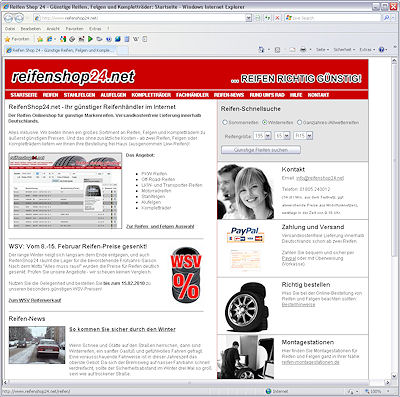The height and width of the screenshot is (397, 400).
Task: Select the Sommerreifen radio button
Action: click(x=225, y=122)
